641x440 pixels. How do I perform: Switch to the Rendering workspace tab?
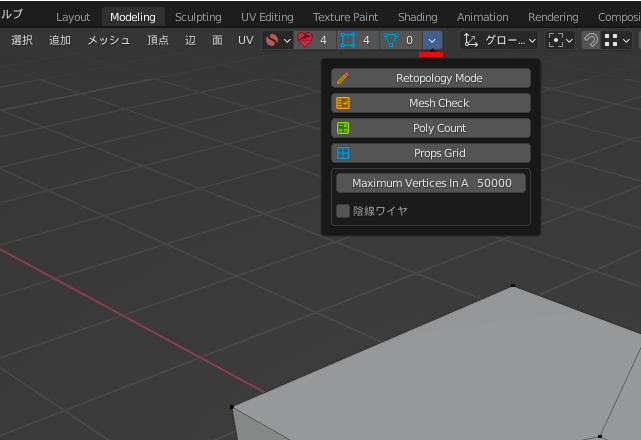click(x=553, y=17)
